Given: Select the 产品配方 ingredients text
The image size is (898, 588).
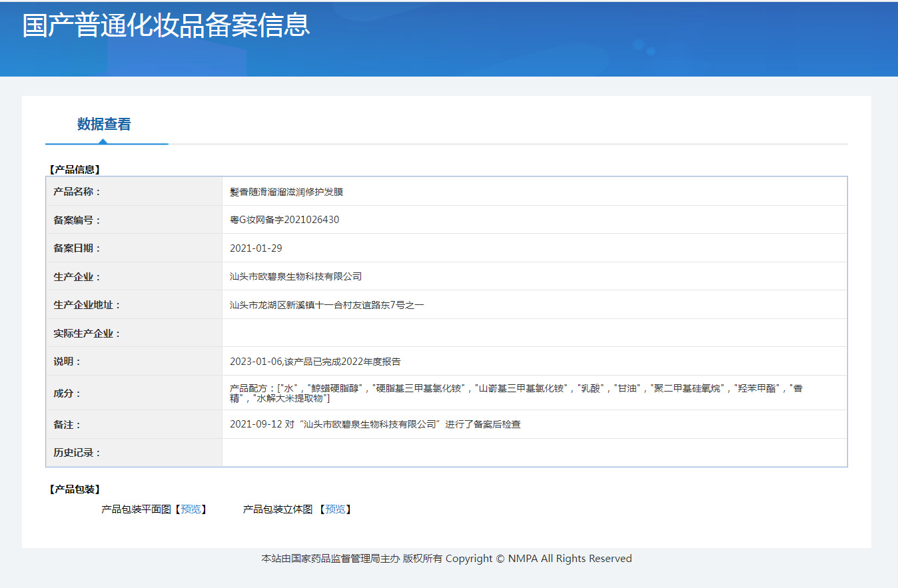Looking at the screenshot, I should [x=516, y=393].
